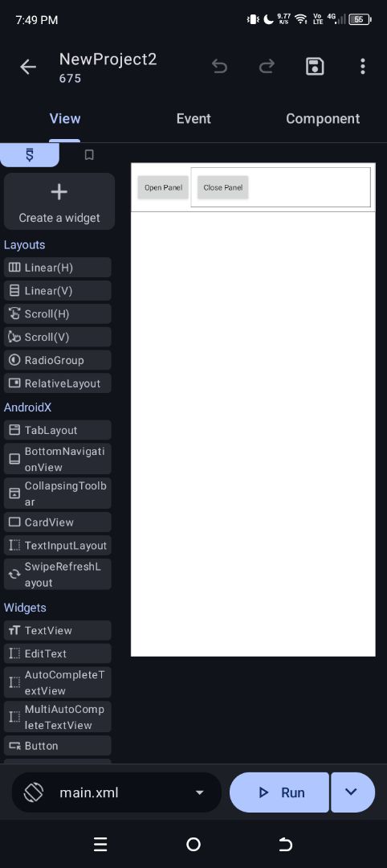
Task: Switch to the Event tab
Action: click(x=193, y=118)
